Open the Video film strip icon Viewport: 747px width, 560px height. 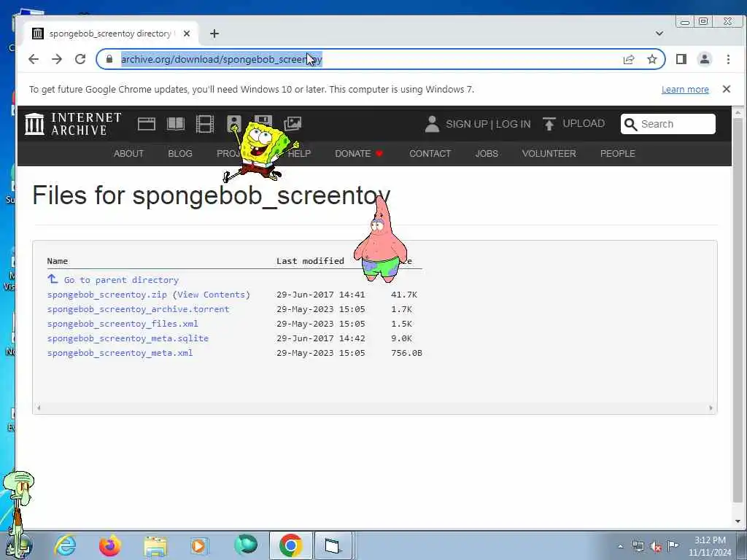pos(205,124)
